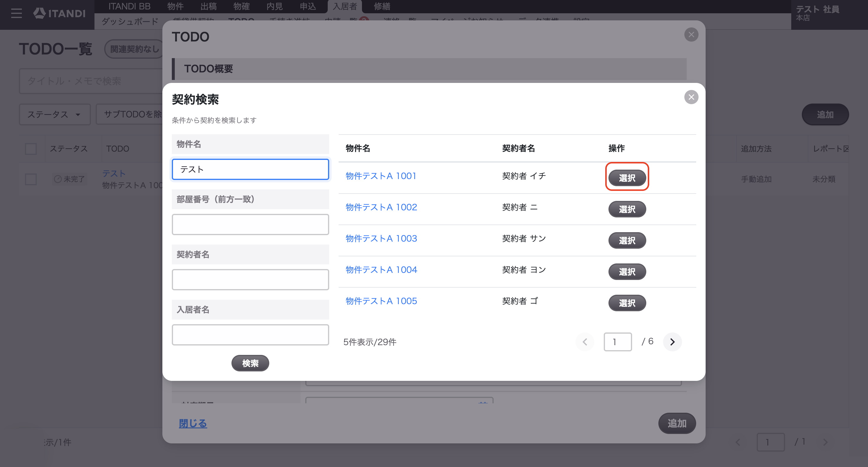Open the サブTODOを除 dropdown filter
The height and width of the screenshot is (467, 868).
(129, 114)
